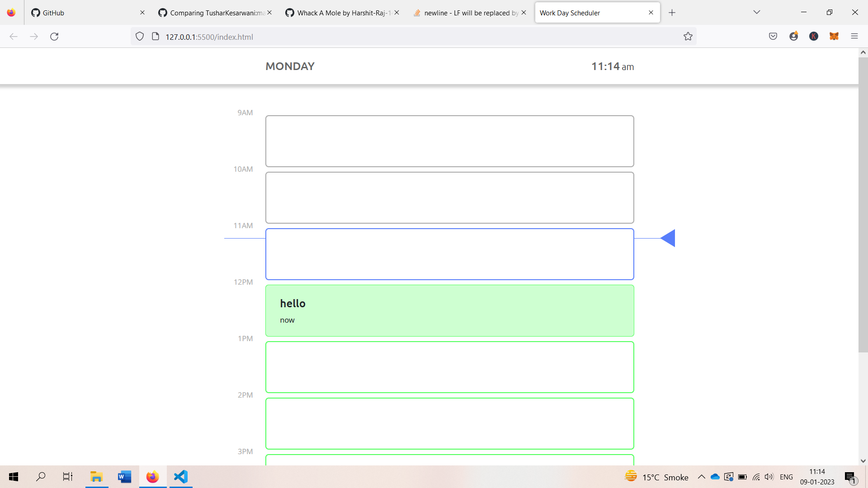
Task: Click the scrollbar down arrow
Action: coord(863,461)
